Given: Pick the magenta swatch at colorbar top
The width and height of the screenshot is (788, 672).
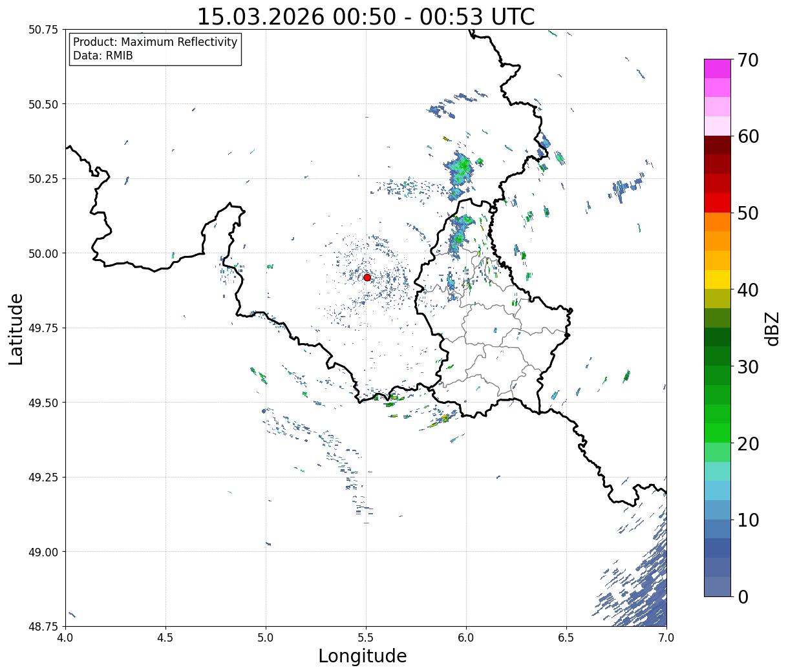Looking at the screenshot, I should [x=718, y=69].
